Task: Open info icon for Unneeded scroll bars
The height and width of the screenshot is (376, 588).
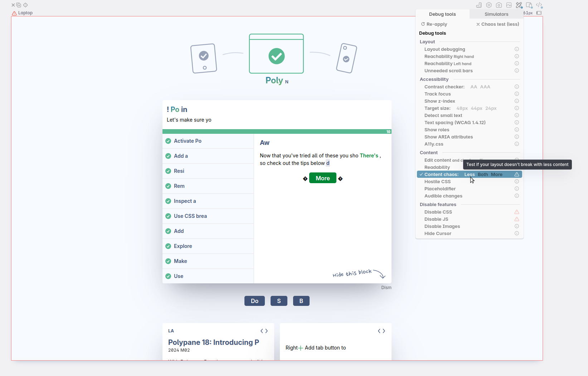Action: 517,70
